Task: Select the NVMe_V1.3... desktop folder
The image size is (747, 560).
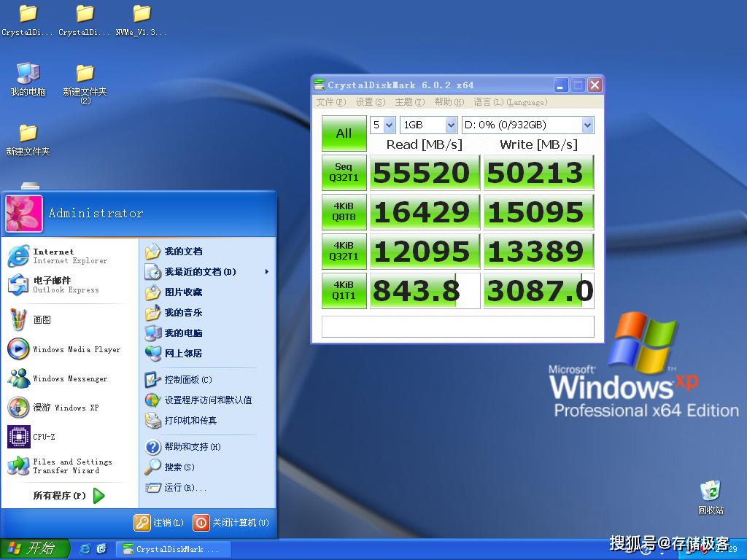Action: [142, 20]
